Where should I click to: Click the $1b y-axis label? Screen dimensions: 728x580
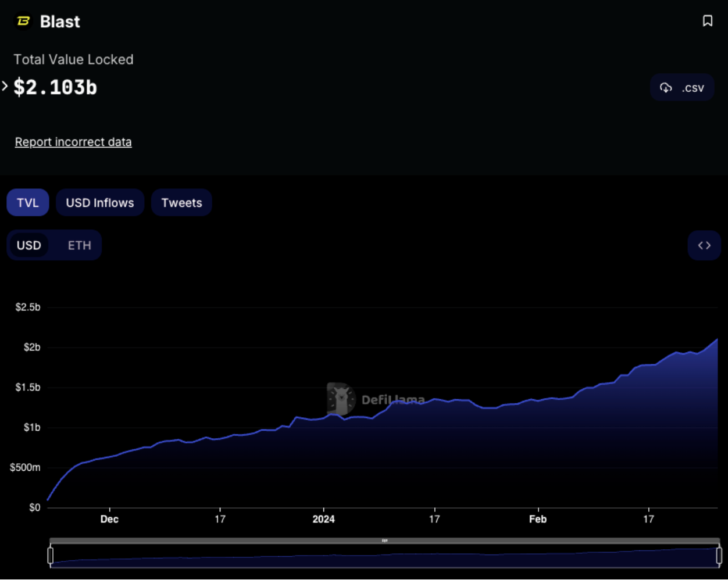coord(32,427)
